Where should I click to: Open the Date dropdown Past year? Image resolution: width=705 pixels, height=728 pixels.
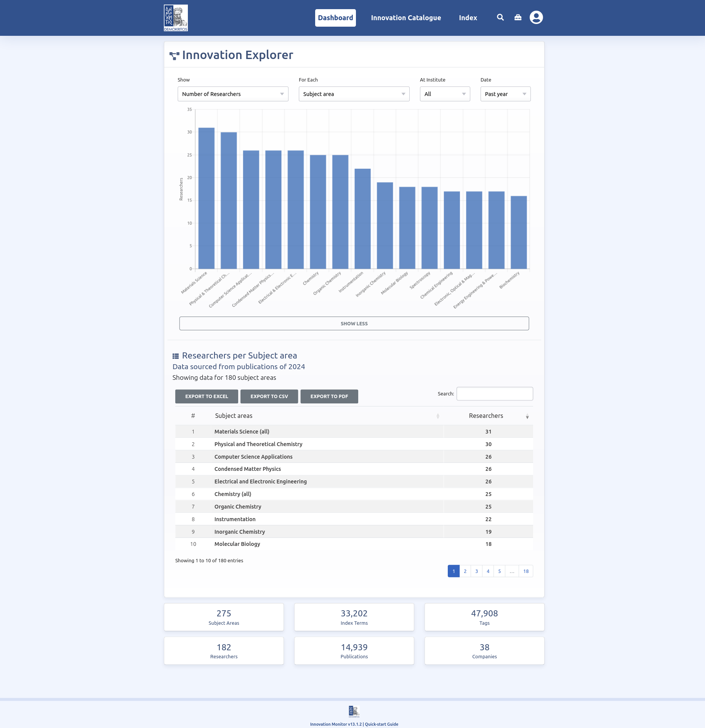[x=505, y=94]
